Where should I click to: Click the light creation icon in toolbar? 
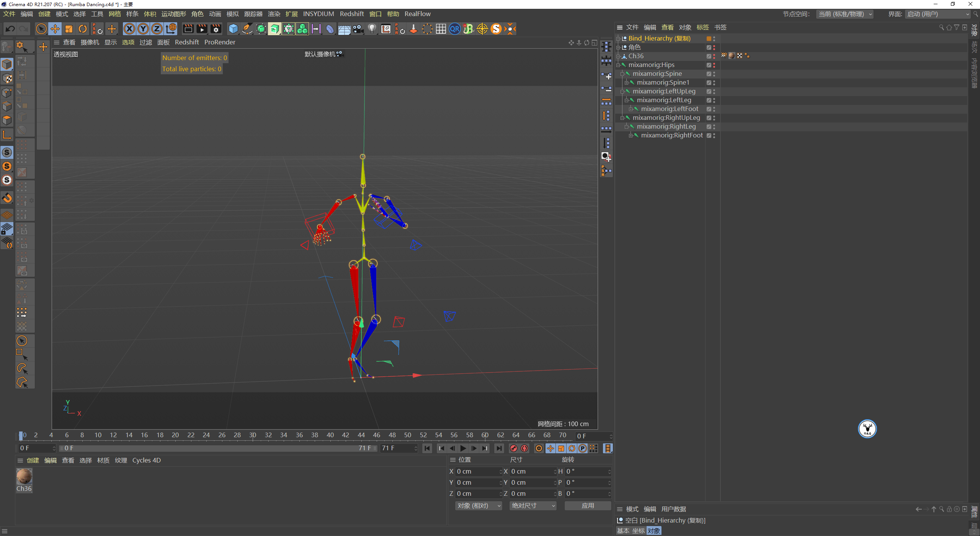[372, 29]
